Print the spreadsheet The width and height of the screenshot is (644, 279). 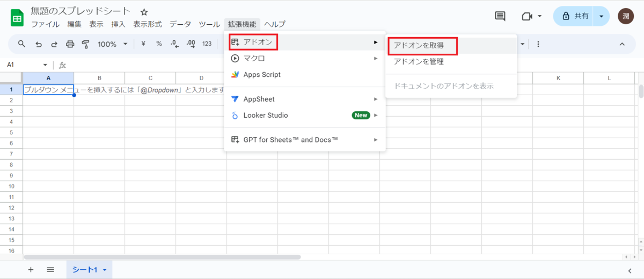click(x=70, y=44)
